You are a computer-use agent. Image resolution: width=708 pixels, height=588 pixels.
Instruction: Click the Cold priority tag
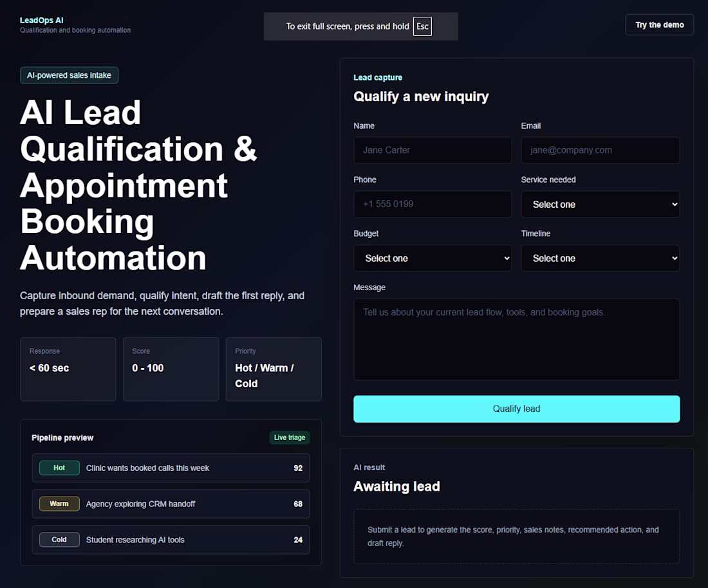(x=59, y=540)
